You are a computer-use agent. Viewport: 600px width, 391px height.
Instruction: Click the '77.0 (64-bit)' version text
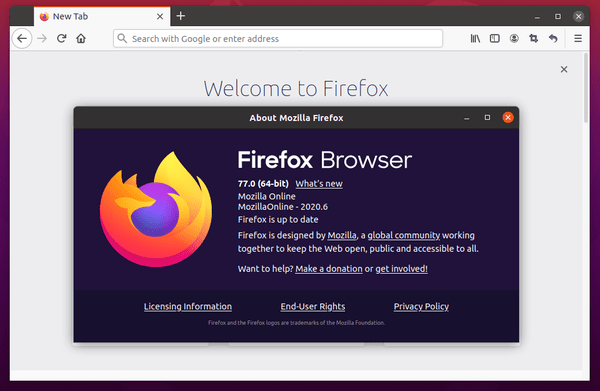coord(263,184)
